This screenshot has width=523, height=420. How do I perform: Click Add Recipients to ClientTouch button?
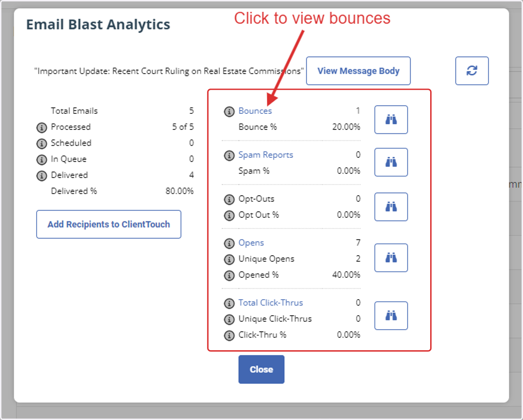coord(109,224)
